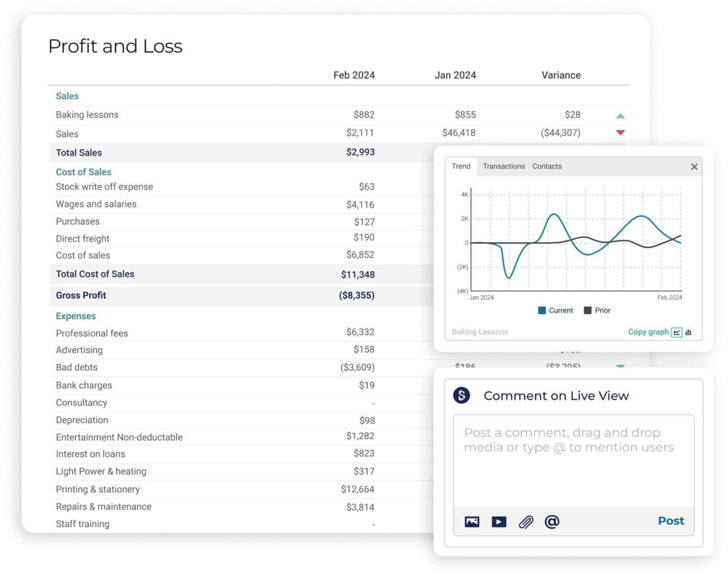Select the line chart view icon
Screen dimensions: 728x577
pyautogui.click(x=677, y=332)
